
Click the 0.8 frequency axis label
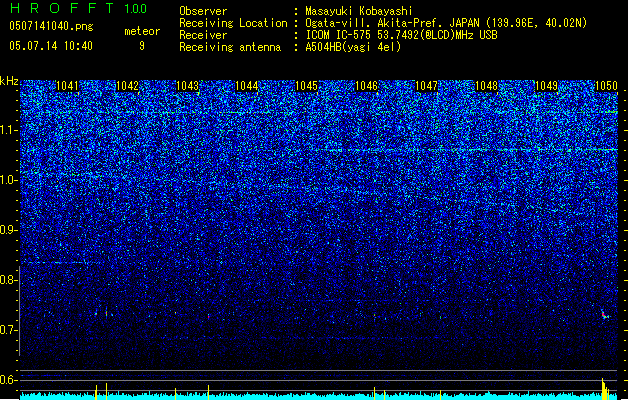pos(8,280)
